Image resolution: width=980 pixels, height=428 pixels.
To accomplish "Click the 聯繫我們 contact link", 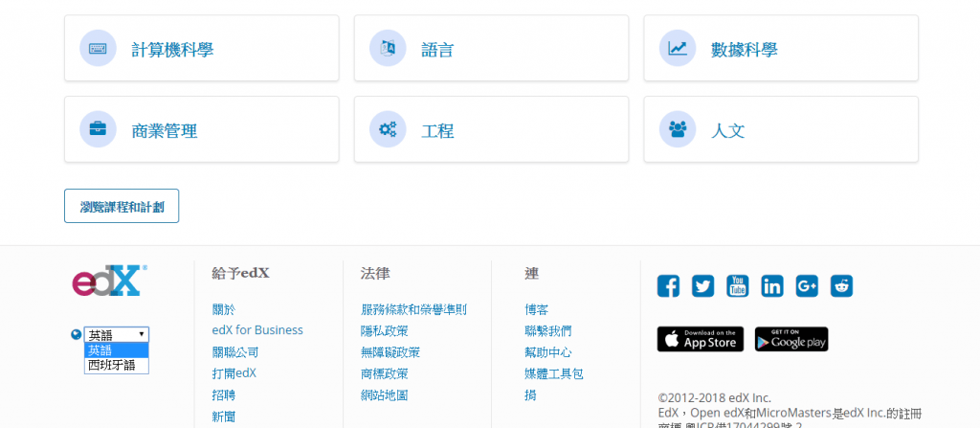I will click(547, 330).
